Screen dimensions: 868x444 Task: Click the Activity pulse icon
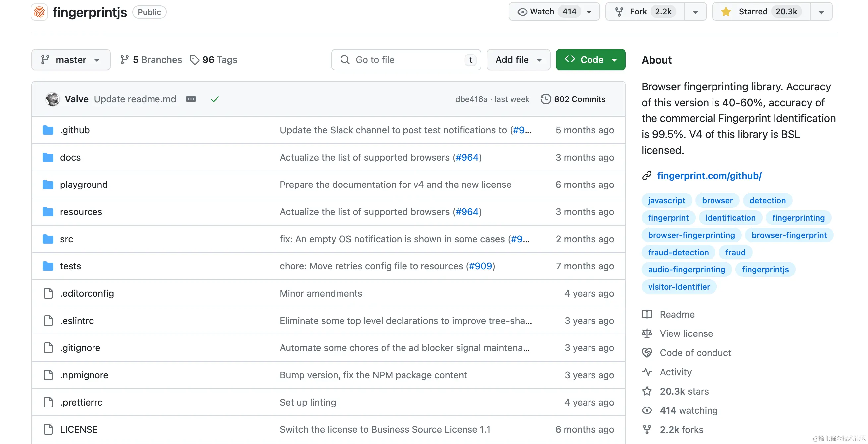tap(647, 372)
